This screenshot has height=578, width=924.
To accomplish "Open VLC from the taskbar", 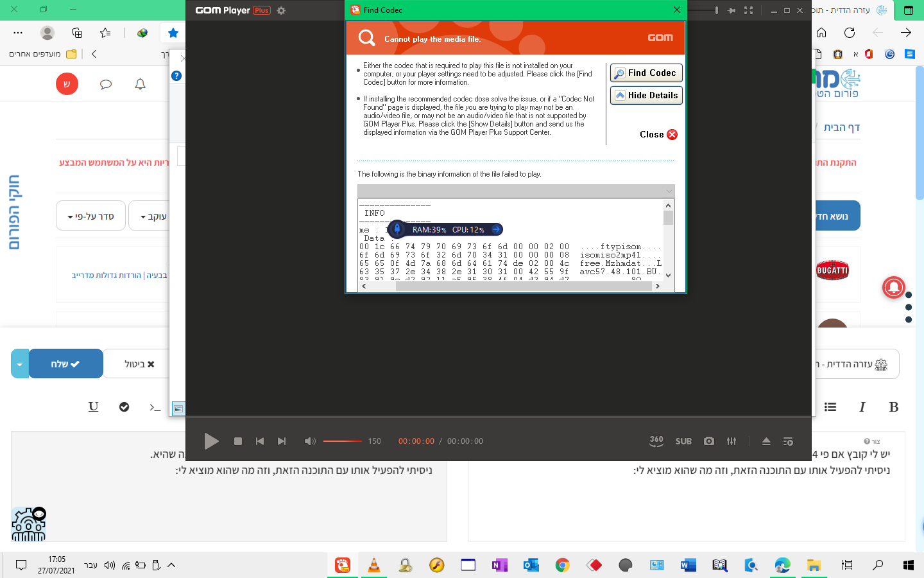I will (x=373, y=565).
